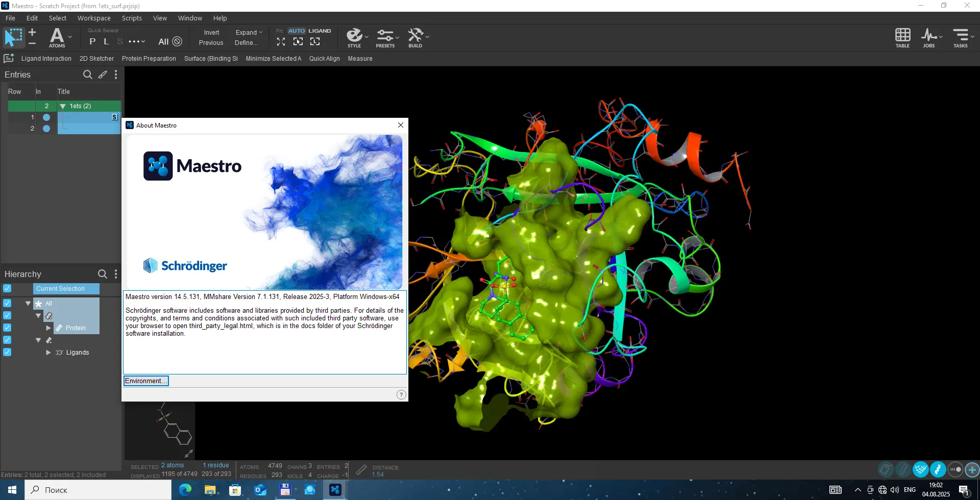Open the PRESETS dropdown arrow
Image resolution: width=980 pixels, height=500 pixels.
tap(398, 37)
